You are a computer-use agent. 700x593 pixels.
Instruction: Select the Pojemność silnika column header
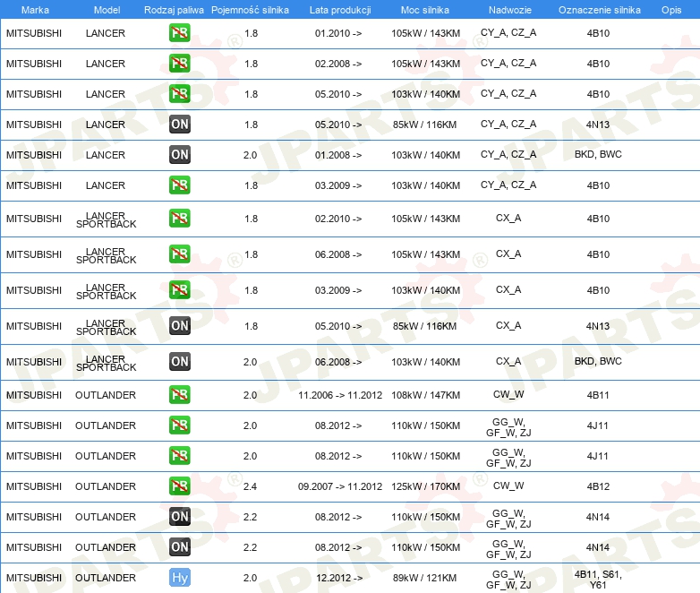(x=251, y=9)
